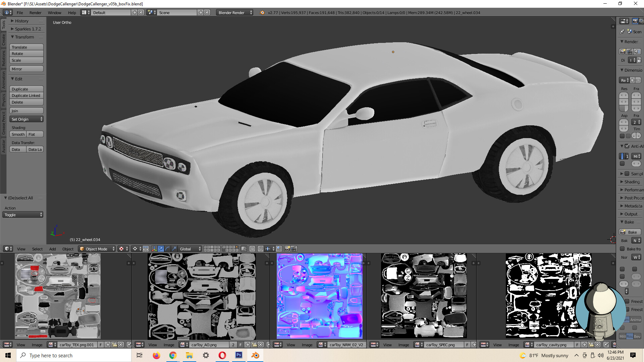Open the pivot point selector icon
The height and width of the screenshot is (362, 644).
(x=137, y=249)
